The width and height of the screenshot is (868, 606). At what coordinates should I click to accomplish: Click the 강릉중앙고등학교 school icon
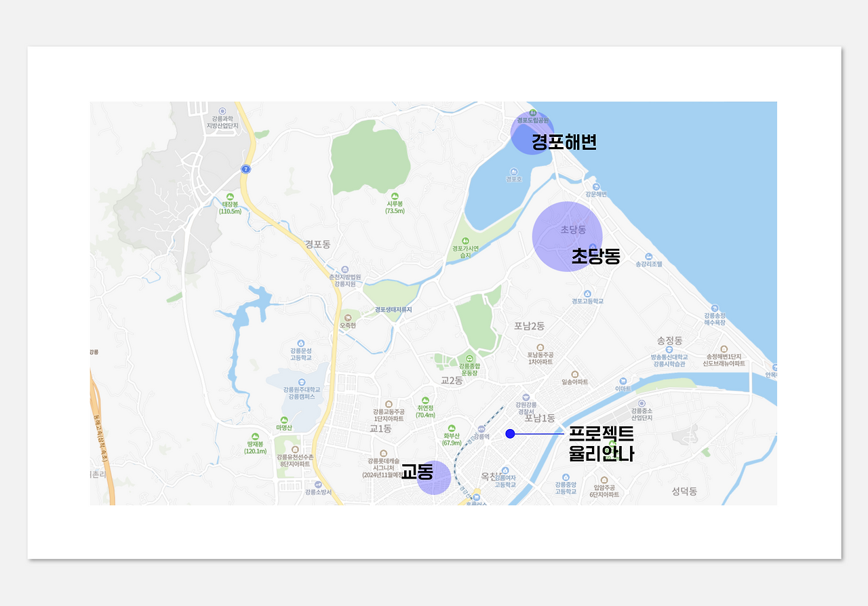[x=565, y=477]
